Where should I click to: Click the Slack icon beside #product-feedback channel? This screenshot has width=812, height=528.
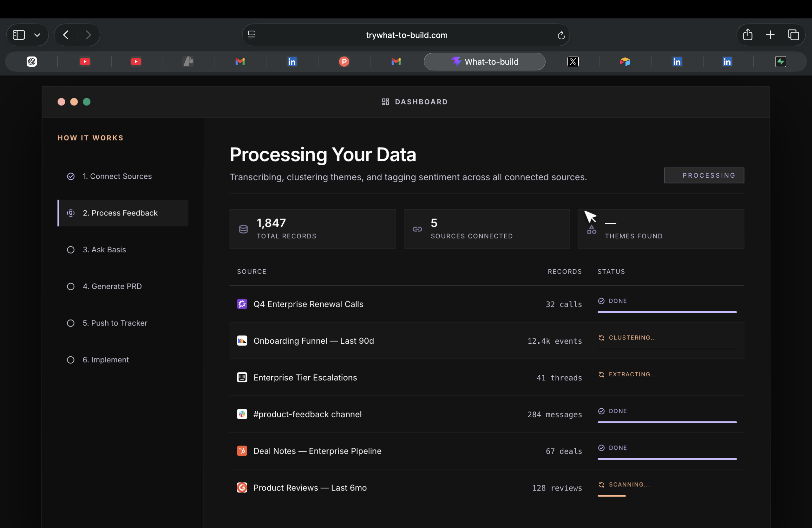pyautogui.click(x=242, y=414)
